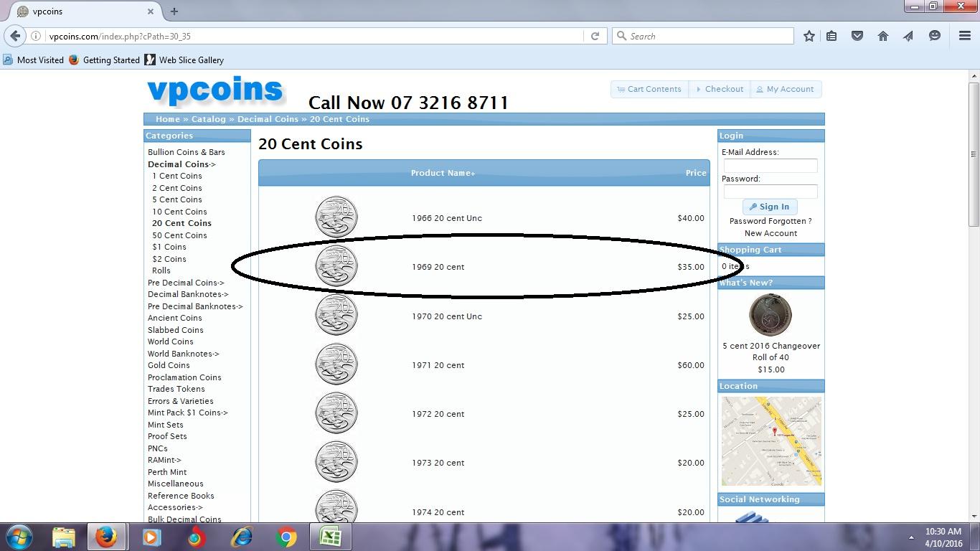Open the 1966 20 cent Unc product link
The image size is (980, 551).
pos(447,218)
